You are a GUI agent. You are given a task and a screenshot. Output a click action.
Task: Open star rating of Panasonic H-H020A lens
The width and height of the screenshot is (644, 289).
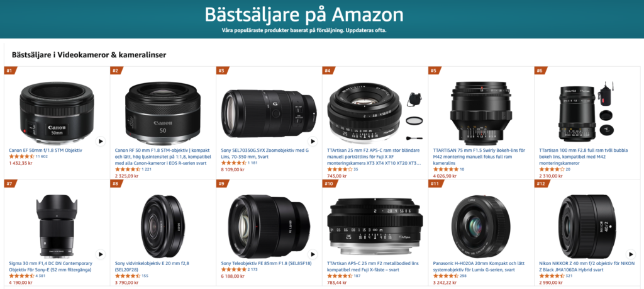click(x=446, y=276)
